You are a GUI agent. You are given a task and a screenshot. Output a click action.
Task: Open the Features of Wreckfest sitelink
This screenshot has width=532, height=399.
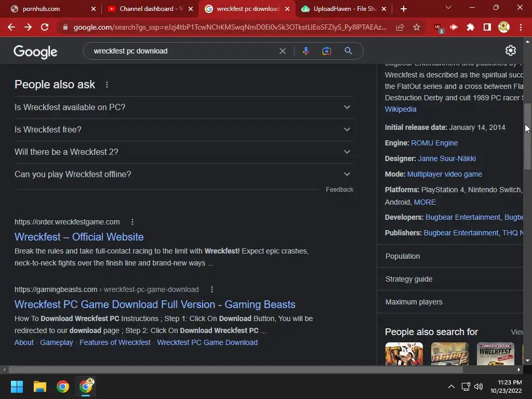pyautogui.click(x=115, y=343)
